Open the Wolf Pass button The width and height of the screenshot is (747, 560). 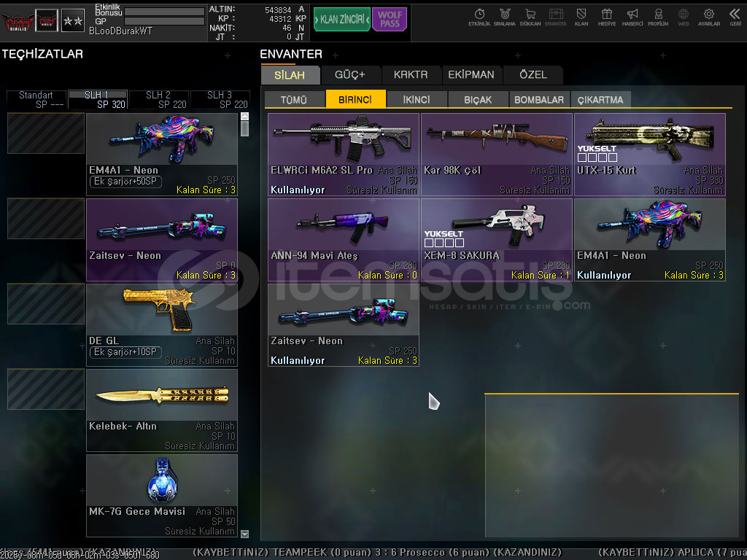pos(390,20)
